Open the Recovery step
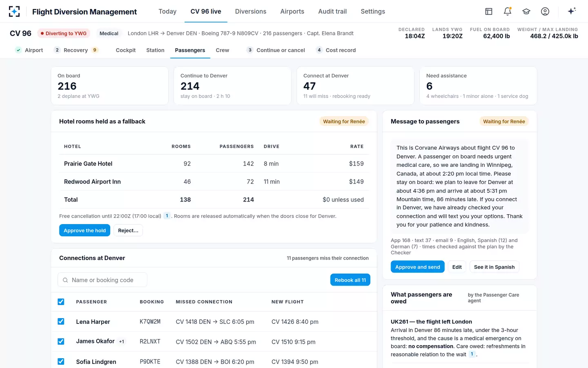The width and height of the screenshot is (588, 368). pyautogui.click(x=76, y=50)
